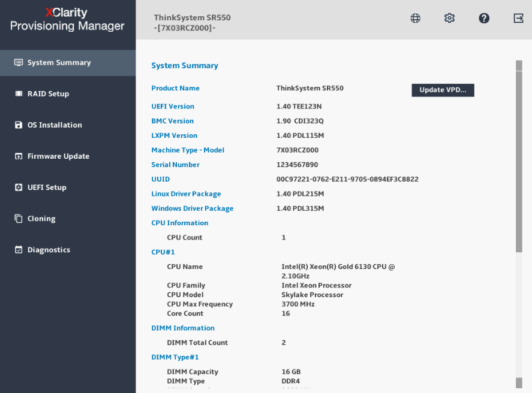Screen dimensions: 532x393
Task: Click the Intel(R) Xeon(R) Gold 6130 CPU name
Action: click(338, 271)
